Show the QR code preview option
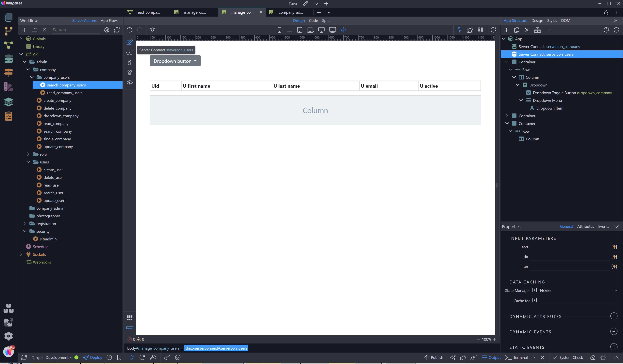This screenshot has width=623, height=364. point(480,30)
